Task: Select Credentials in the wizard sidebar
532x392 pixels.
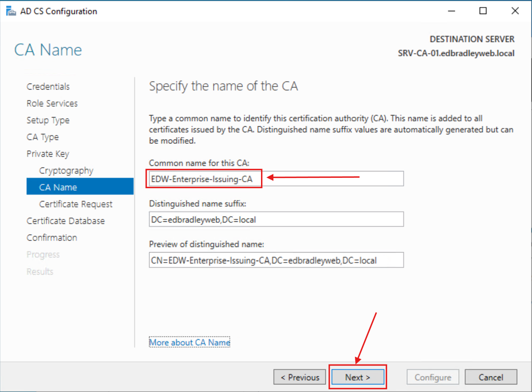Action: 48,86
